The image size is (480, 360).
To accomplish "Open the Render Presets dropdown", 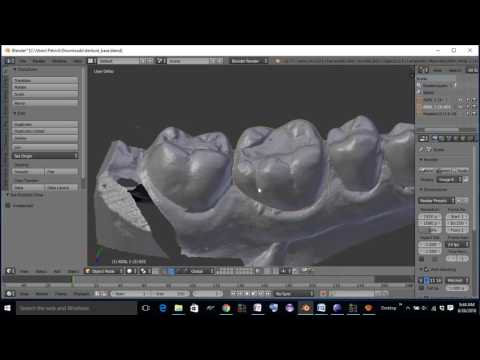I will tap(436, 200).
